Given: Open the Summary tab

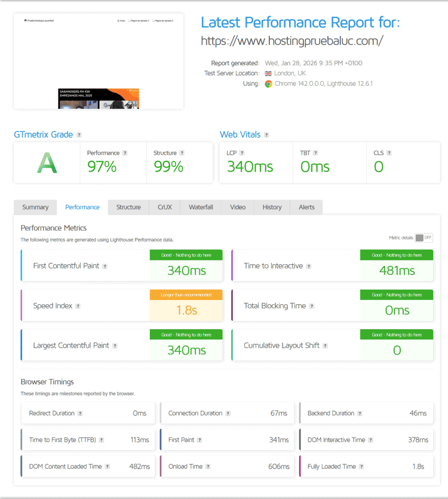Looking at the screenshot, I should pos(35,207).
